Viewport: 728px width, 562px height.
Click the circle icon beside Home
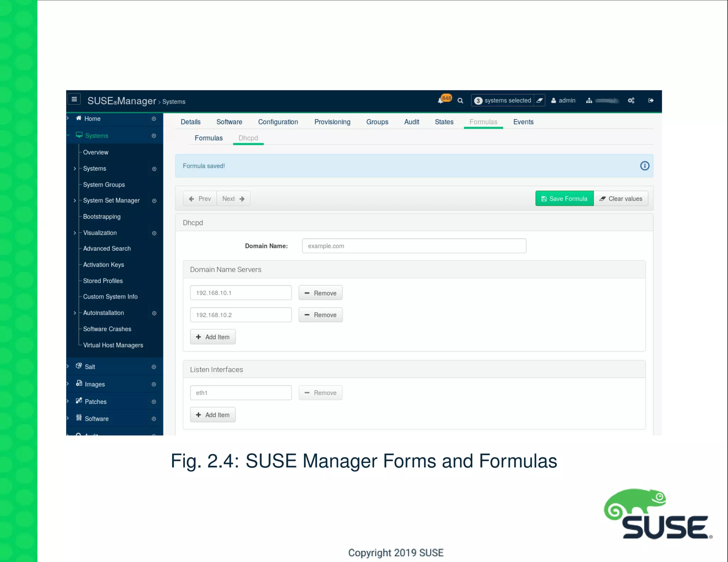[154, 119]
